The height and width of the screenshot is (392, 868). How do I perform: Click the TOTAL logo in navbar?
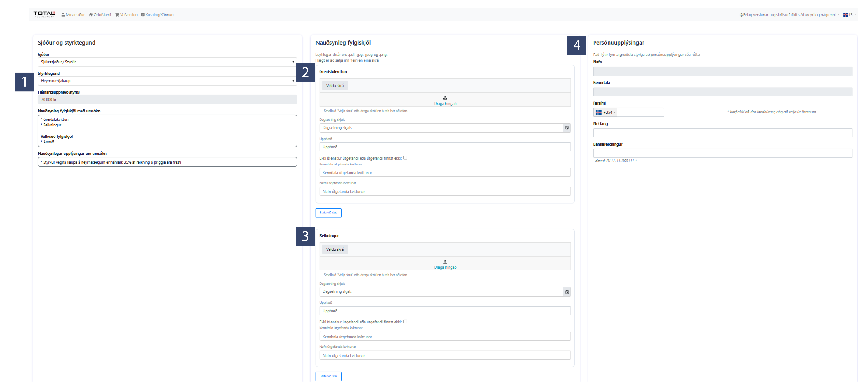44,14
